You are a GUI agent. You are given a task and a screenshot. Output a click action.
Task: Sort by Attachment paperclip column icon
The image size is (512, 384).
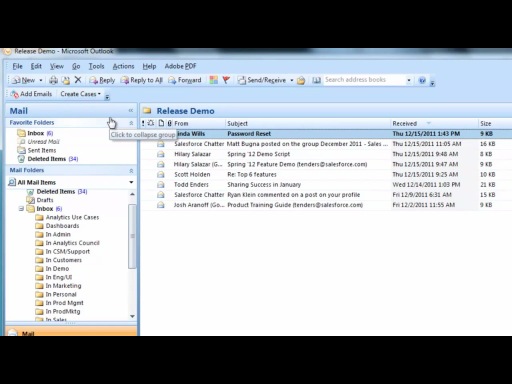169,123
